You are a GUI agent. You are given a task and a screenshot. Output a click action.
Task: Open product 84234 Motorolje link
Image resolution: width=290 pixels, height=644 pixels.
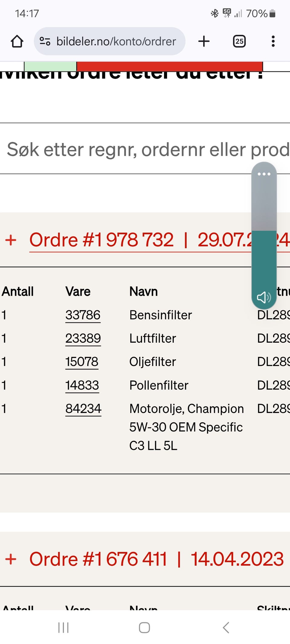click(83, 409)
